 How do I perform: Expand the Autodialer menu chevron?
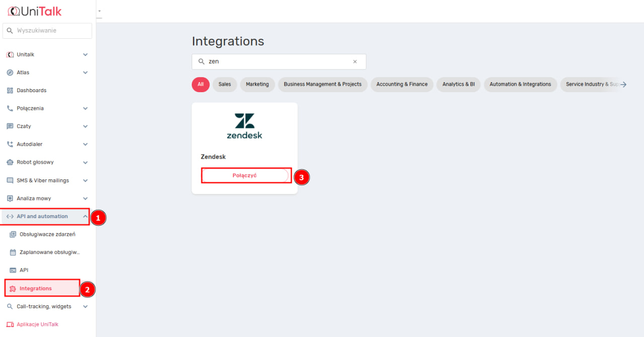[x=85, y=145]
